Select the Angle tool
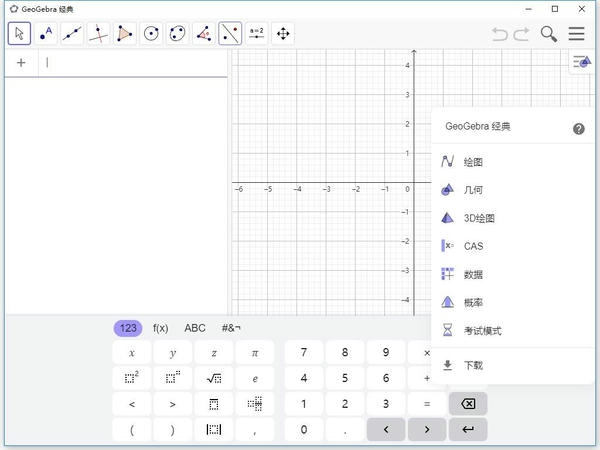 tap(204, 34)
